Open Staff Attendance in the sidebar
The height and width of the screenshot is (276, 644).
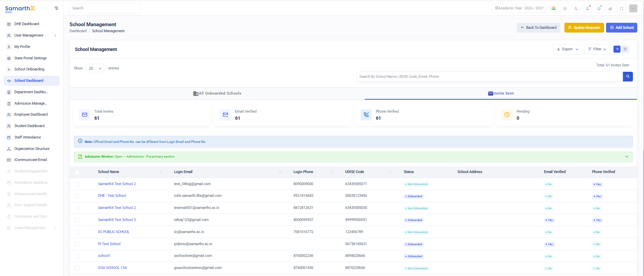coord(28,137)
